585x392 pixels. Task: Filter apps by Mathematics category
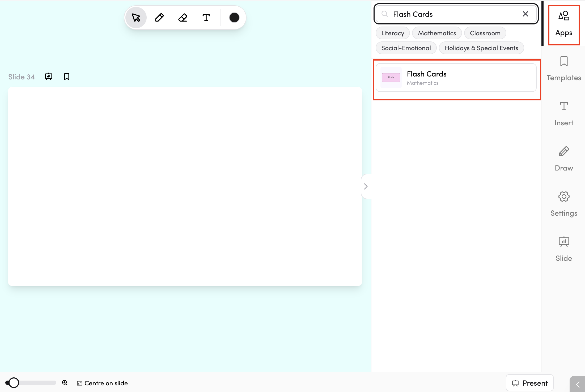click(437, 33)
